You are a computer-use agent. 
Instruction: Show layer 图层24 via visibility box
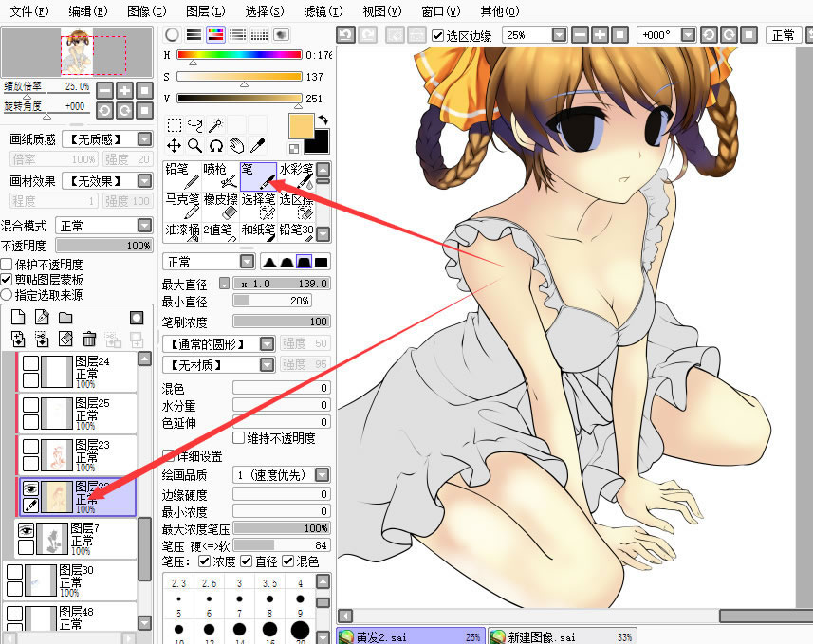[30, 363]
